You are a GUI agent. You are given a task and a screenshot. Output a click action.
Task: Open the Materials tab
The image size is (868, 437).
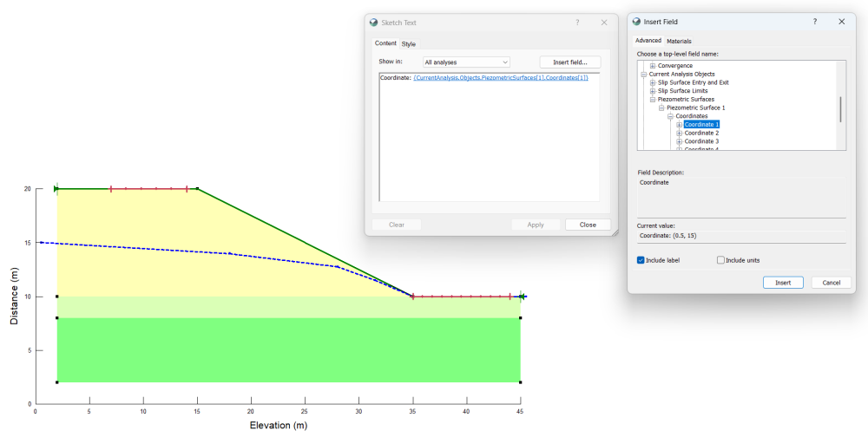tap(679, 41)
